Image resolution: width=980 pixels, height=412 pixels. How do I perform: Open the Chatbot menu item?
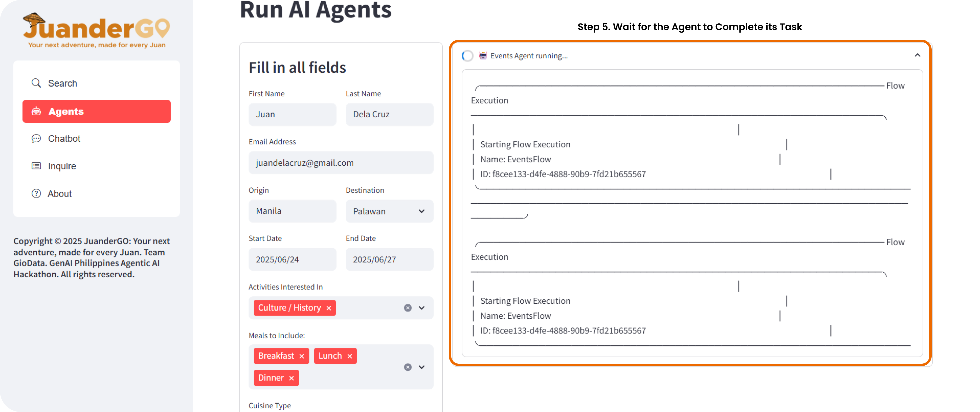[x=96, y=139]
